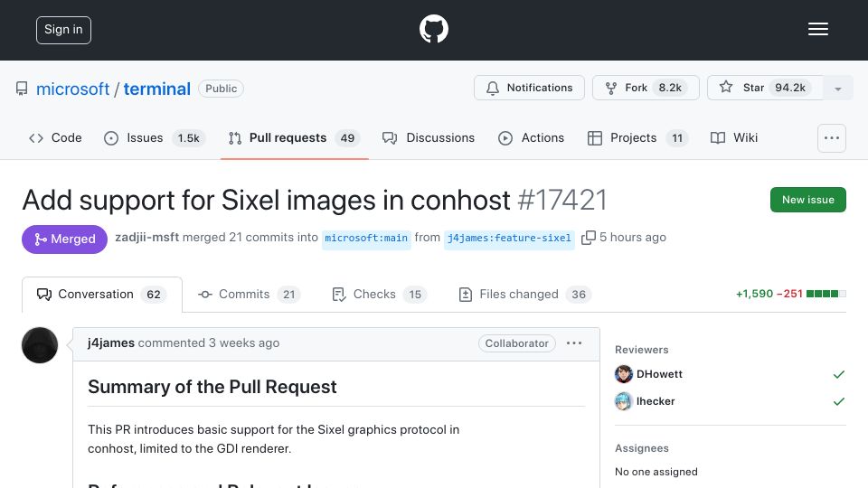Click 'Summary of the Pull Request' heading
The image size is (868, 488).
(x=212, y=387)
